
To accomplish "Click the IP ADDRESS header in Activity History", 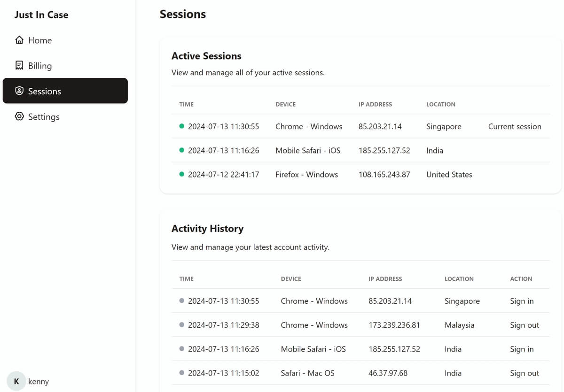I will 385,278.
